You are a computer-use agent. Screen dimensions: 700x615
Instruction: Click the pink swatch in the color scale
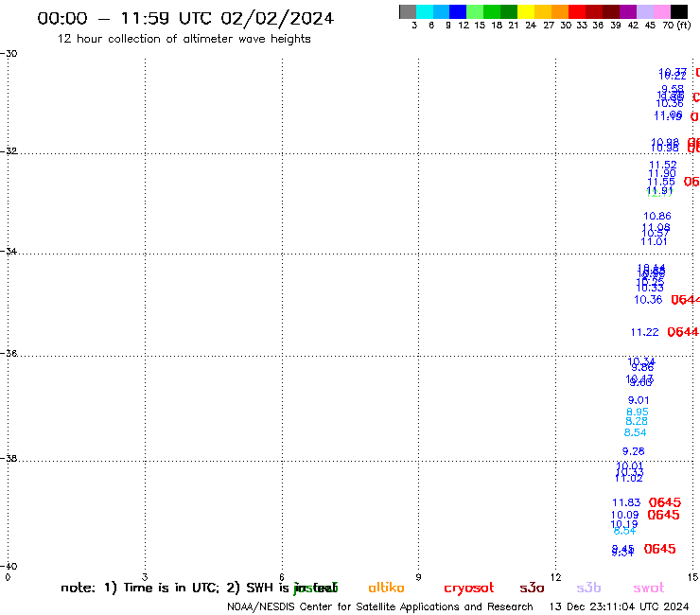click(662, 11)
